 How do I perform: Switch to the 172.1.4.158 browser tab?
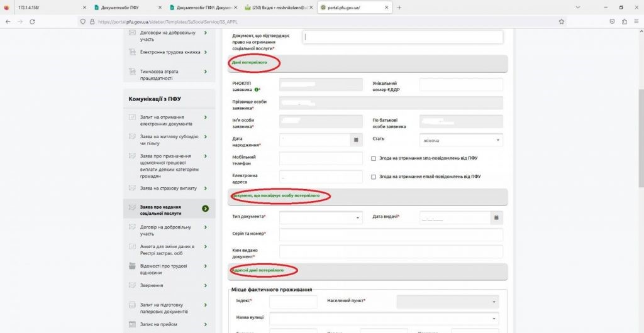pos(44,8)
